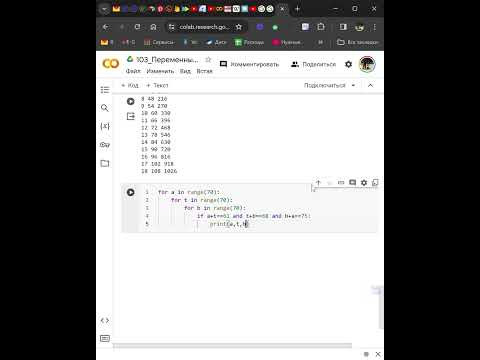Image resolution: width=480 pixels, height=360 pixels.
Task: Open the Все закладки bookmarks folder
Action: [x=358, y=42]
